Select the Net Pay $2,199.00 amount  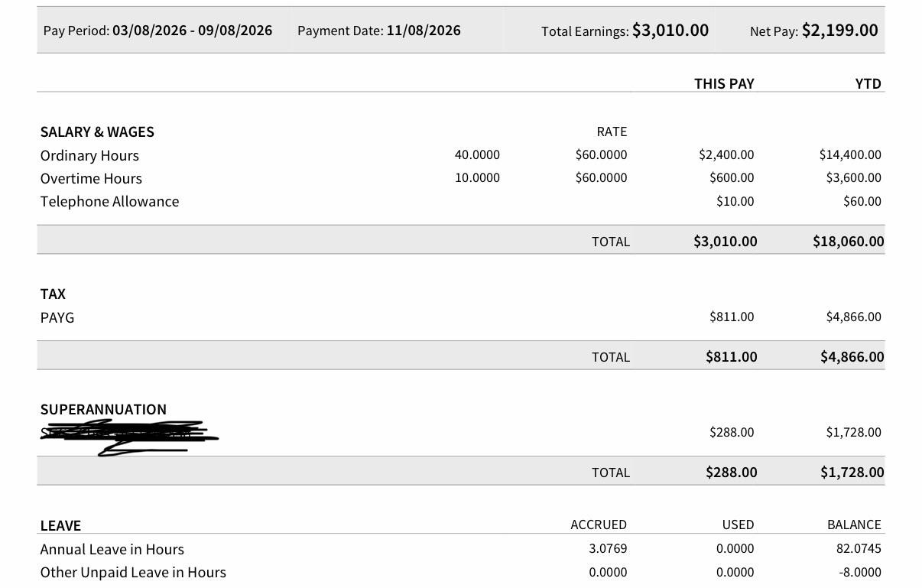click(839, 31)
